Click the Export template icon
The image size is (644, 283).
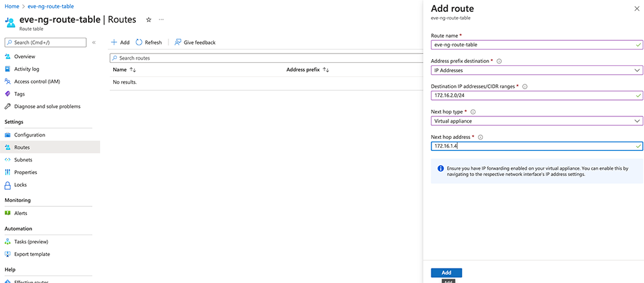coord(7,254)
